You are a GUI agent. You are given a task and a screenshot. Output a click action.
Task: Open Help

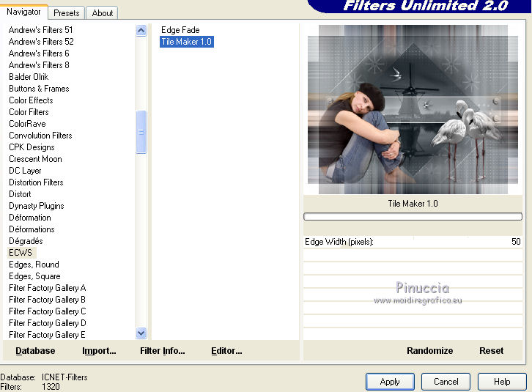[502, 382]
